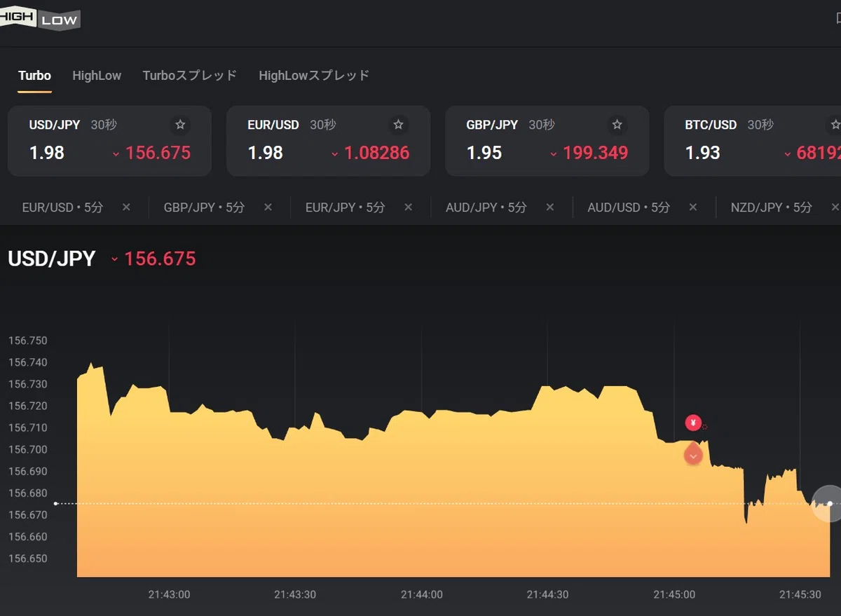Open the AUD/JPY • 5分 chart tab
Viewport: 841px width, 616px height.
[x=486, y=207]
